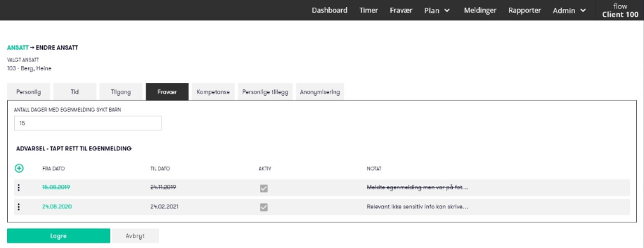This screenshot has width=644, height=248.
Task: Toggle Aktiv checkbox for the 24.08.2020 row
Action: [264, 207]
